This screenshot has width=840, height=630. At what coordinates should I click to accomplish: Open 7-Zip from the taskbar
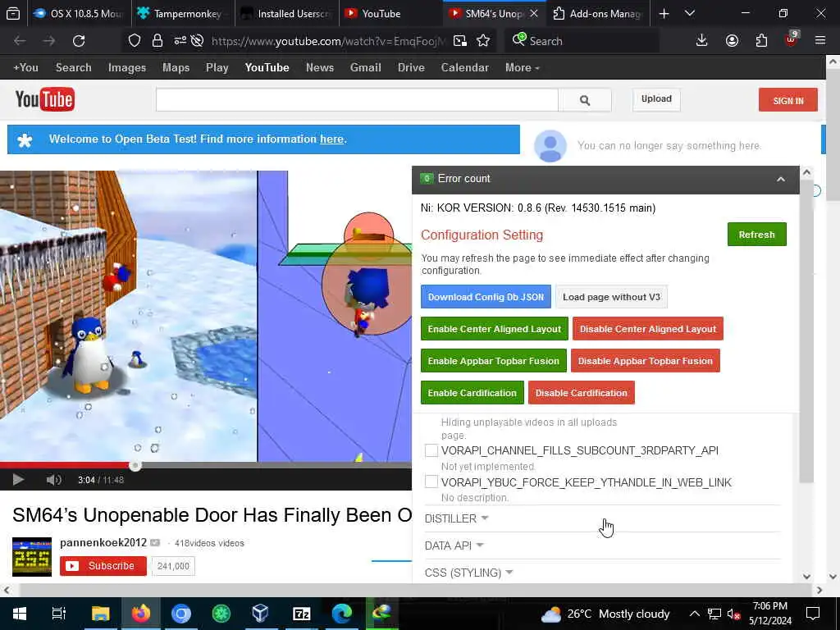tap(302, 614)
